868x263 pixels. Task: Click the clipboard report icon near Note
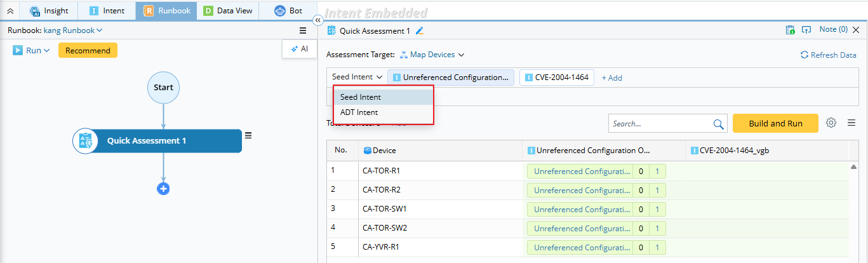pyautogui.click(x=790, y=30)
